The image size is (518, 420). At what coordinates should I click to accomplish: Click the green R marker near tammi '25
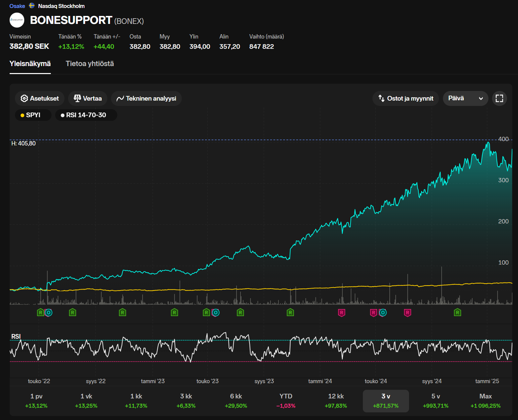pyautogui.click(x=457, y=312)
